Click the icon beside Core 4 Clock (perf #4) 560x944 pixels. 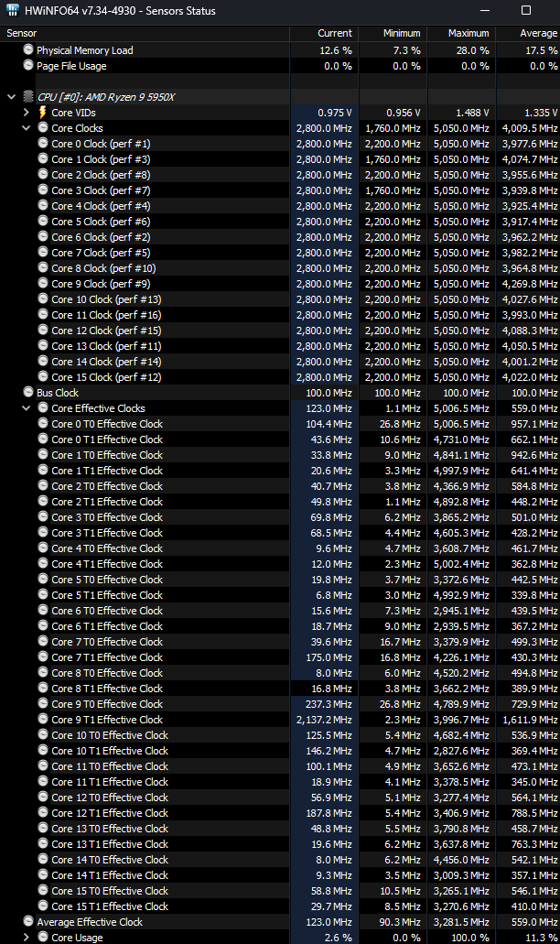coord(43,205)
